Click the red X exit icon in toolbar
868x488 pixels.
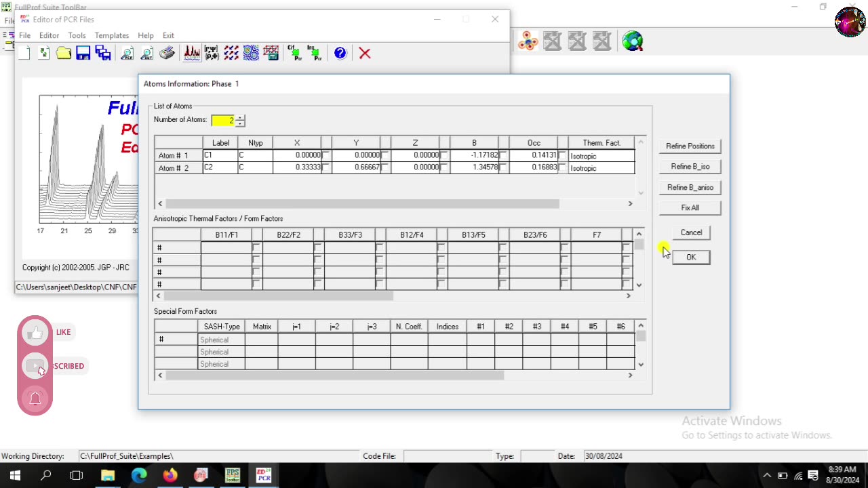(x=365, y=53)
